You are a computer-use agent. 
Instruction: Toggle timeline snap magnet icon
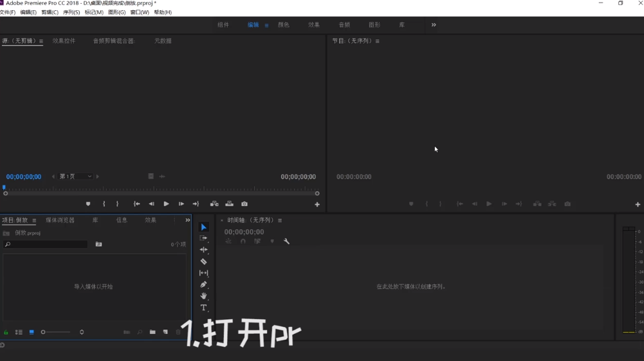coord(243,241)
